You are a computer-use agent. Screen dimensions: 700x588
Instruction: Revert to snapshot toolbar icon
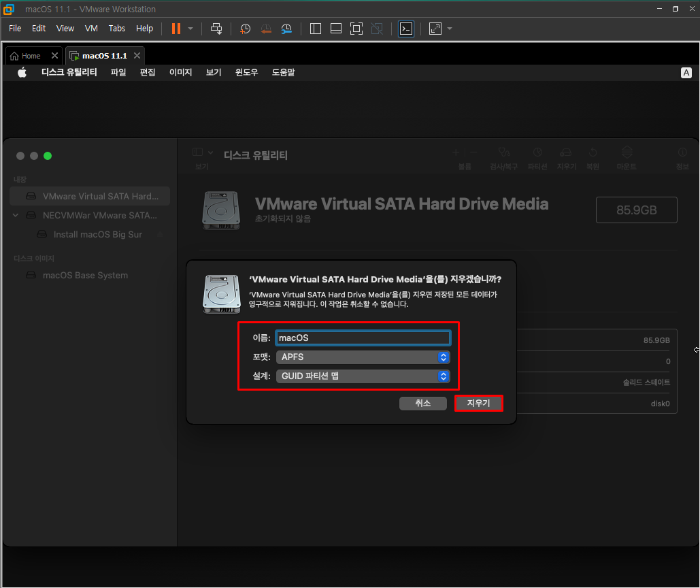click(x=266, y=29)
